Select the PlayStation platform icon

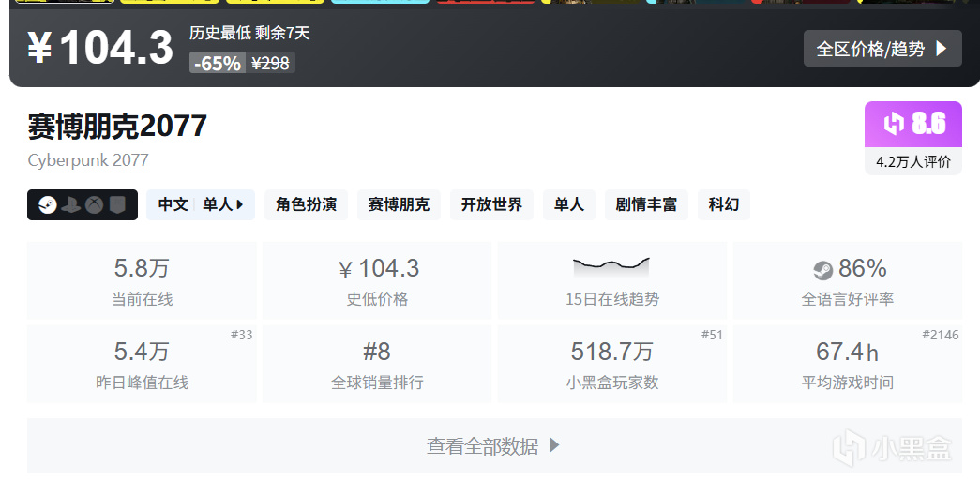pos(71,205)
